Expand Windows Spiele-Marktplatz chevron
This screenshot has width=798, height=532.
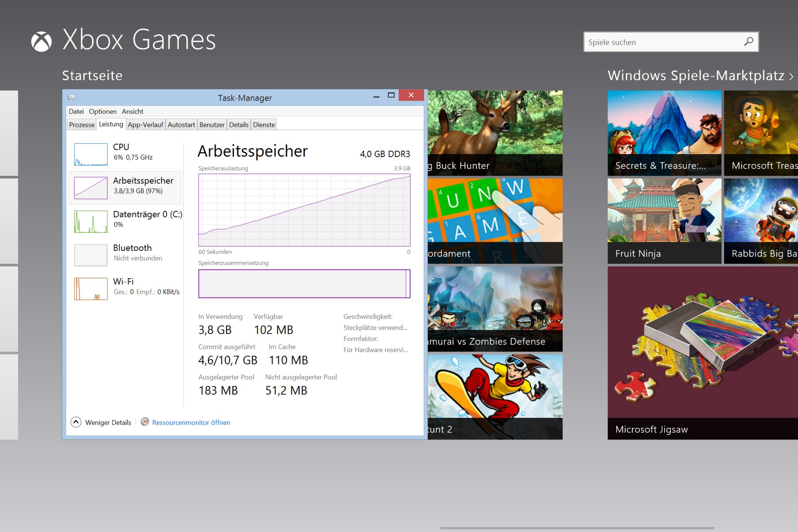791,77
